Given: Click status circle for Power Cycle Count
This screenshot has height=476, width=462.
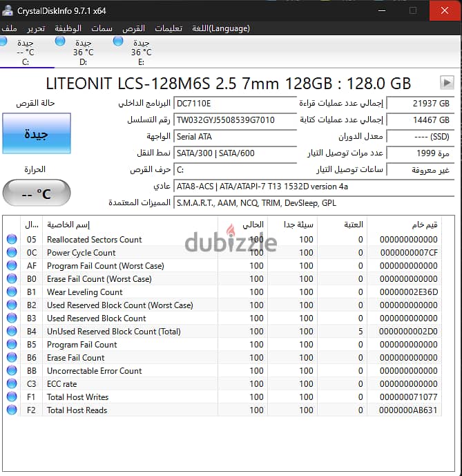Looking at the screenshot, I should pyautogui.click(x=12, y=252).
